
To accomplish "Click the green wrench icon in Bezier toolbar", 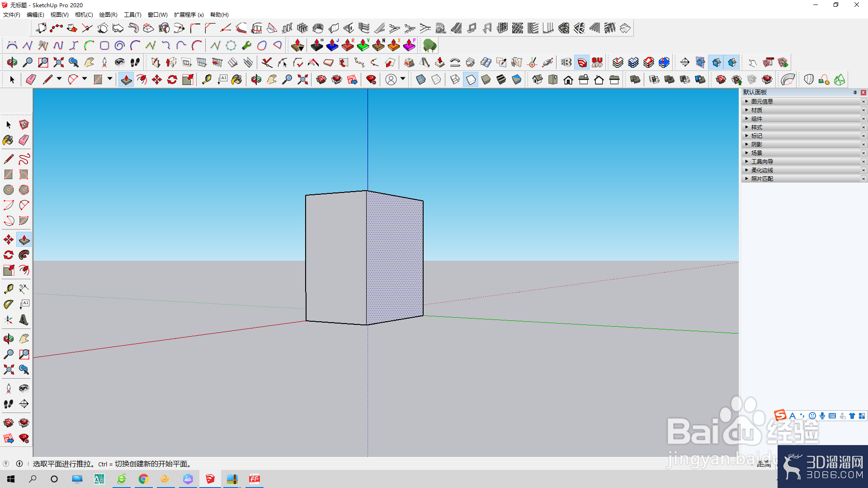I will (246, 45).
